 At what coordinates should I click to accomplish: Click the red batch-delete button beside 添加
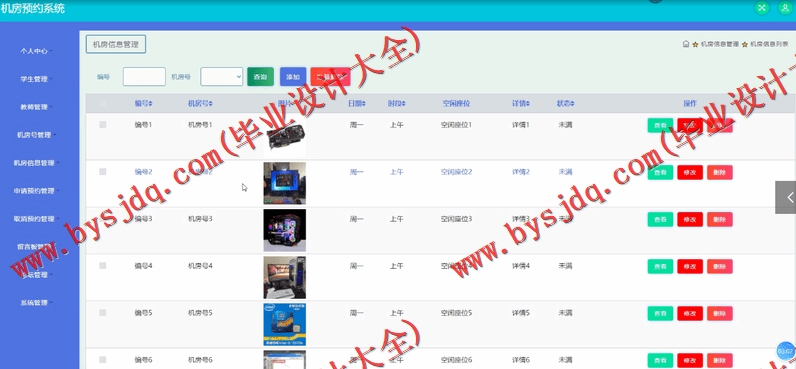click(x=330, y=77)
